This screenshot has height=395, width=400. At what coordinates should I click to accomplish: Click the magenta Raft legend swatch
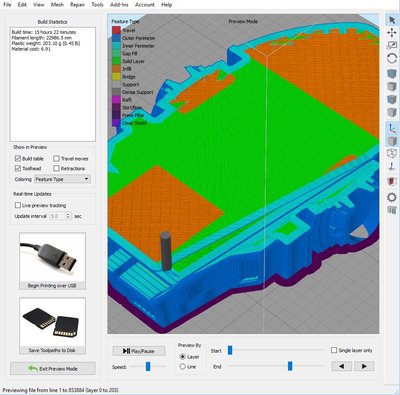coord(116,100)
